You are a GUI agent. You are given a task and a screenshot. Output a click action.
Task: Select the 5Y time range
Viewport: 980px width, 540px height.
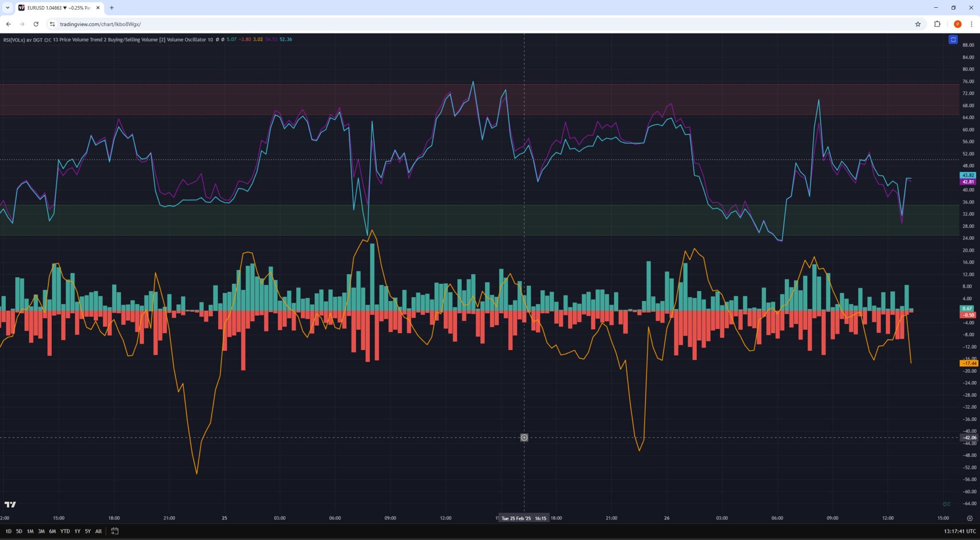click(88, 531)
